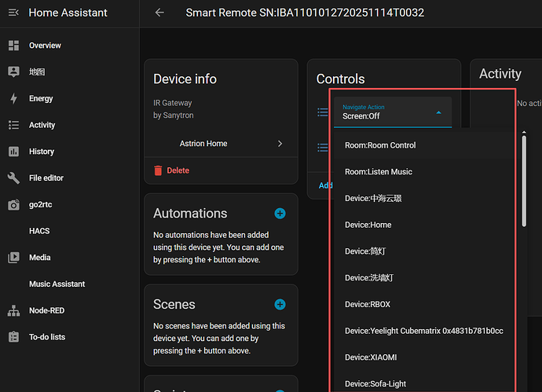Open HACS from the sidebar

pos(39,231)
